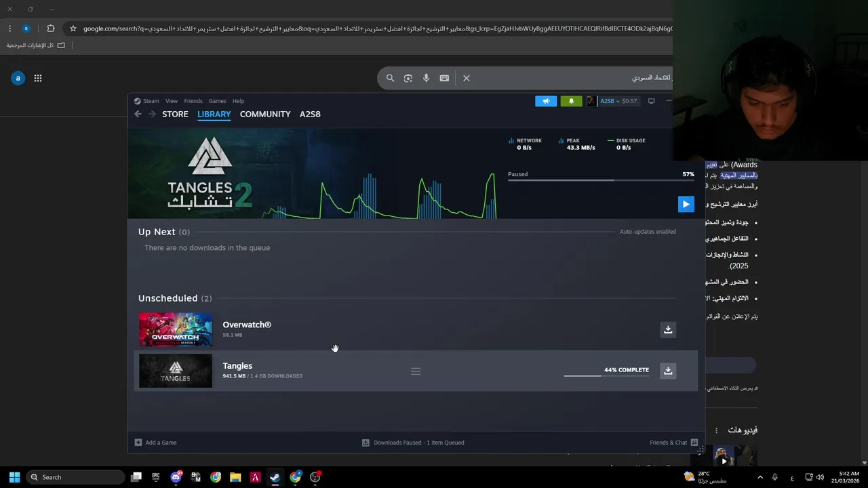Image resolution: width=868 pixels, height=488 pixels.
Task: Switch to the LIBRARY tab
Action: coord(214,114)
